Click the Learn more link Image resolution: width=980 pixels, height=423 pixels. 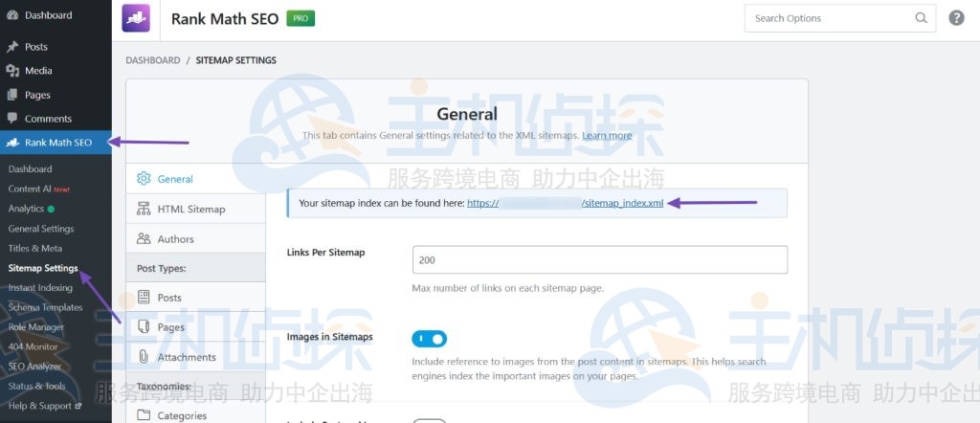607,136
